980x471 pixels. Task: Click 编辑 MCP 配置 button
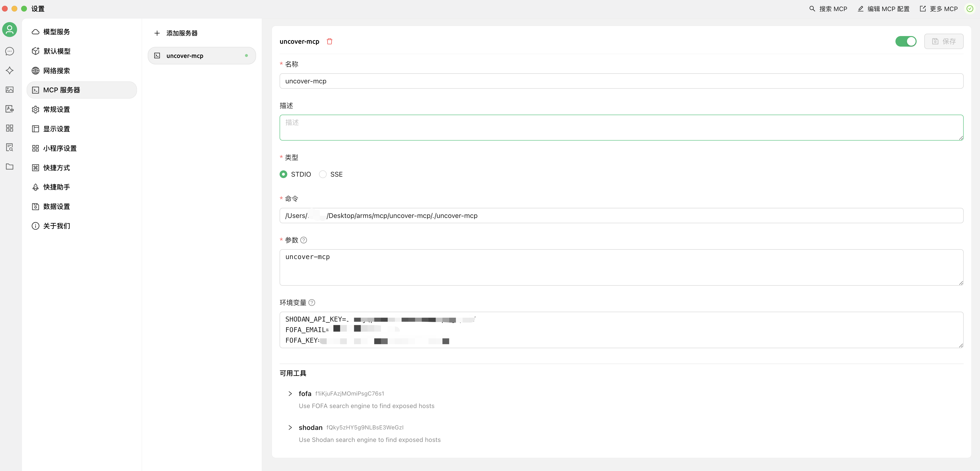[x=883, y=9]
